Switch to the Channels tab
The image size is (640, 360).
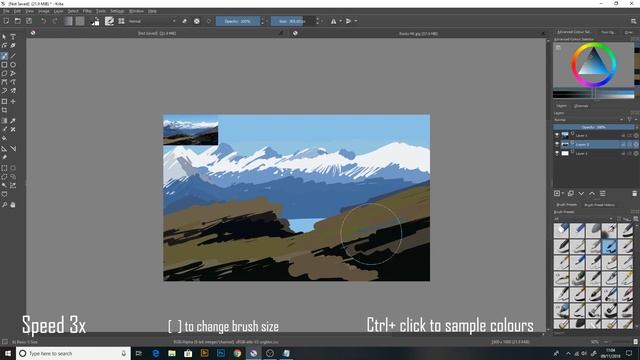tap(581, 106)
